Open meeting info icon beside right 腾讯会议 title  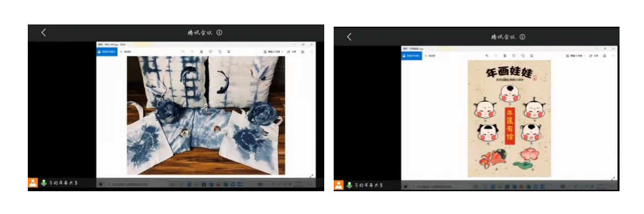pyautogui.click(x=522, y=37)
